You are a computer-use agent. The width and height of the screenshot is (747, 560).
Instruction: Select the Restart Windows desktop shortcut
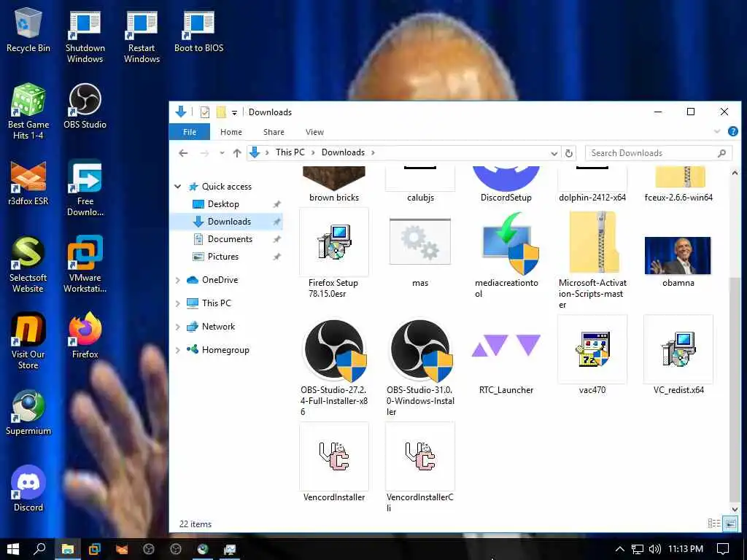point(142,36)
